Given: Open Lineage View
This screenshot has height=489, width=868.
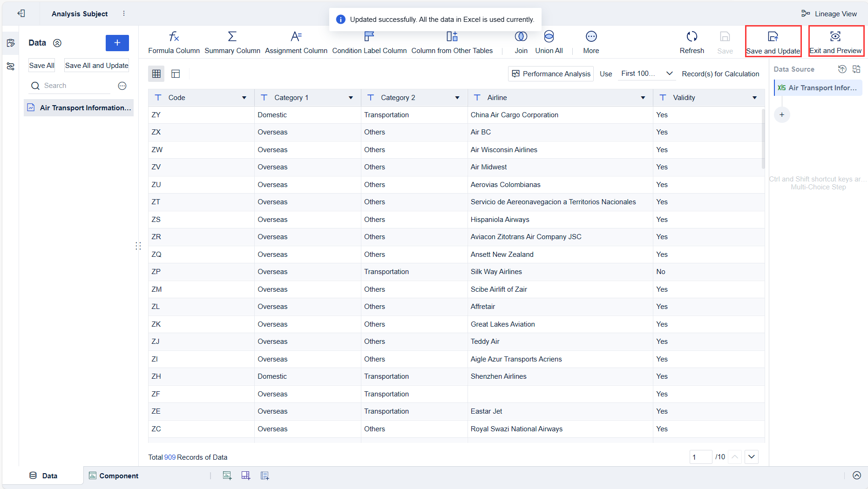Looking at the screenshot, I should pos(829,13).
